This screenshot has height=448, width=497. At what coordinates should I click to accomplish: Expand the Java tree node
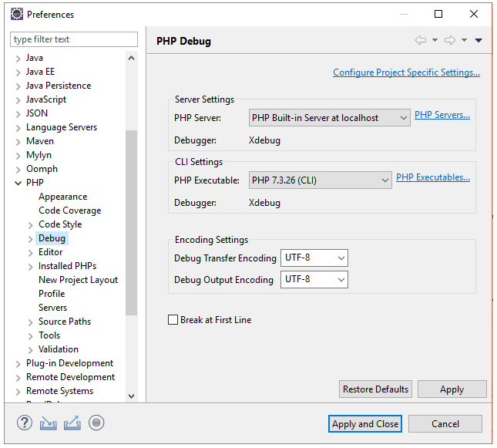(18, 59)
